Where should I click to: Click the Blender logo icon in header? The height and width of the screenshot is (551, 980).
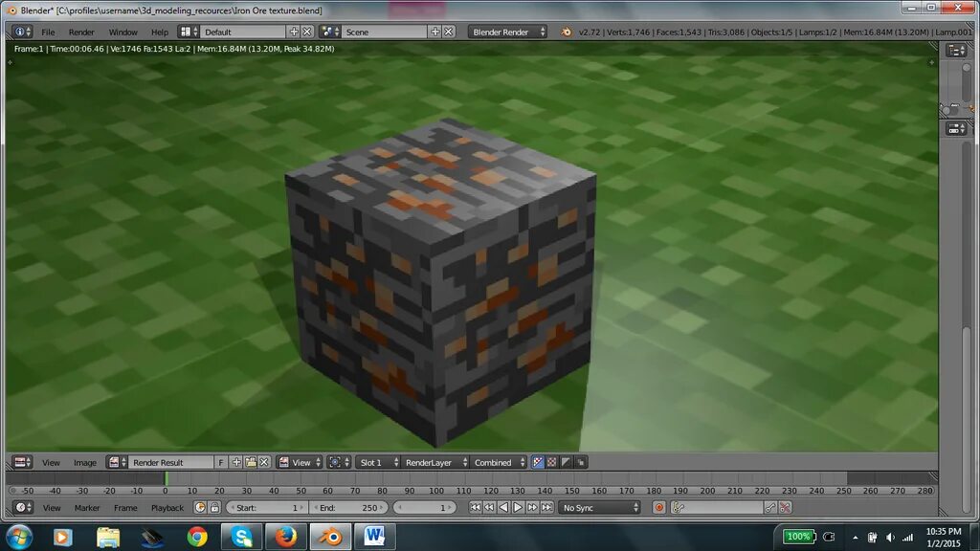click(566, 32)
